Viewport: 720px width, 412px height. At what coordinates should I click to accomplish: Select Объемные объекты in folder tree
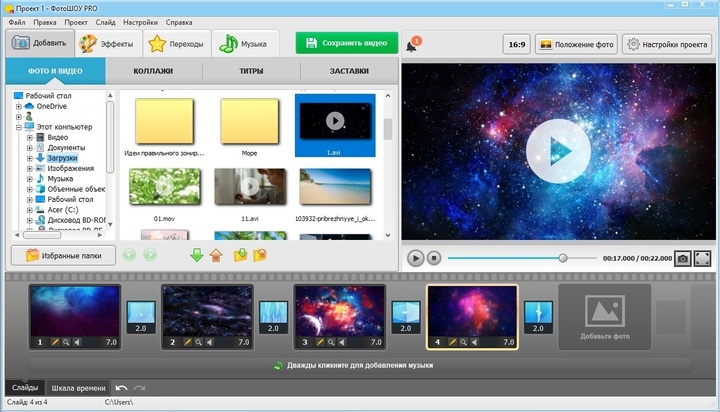[76, 189]
